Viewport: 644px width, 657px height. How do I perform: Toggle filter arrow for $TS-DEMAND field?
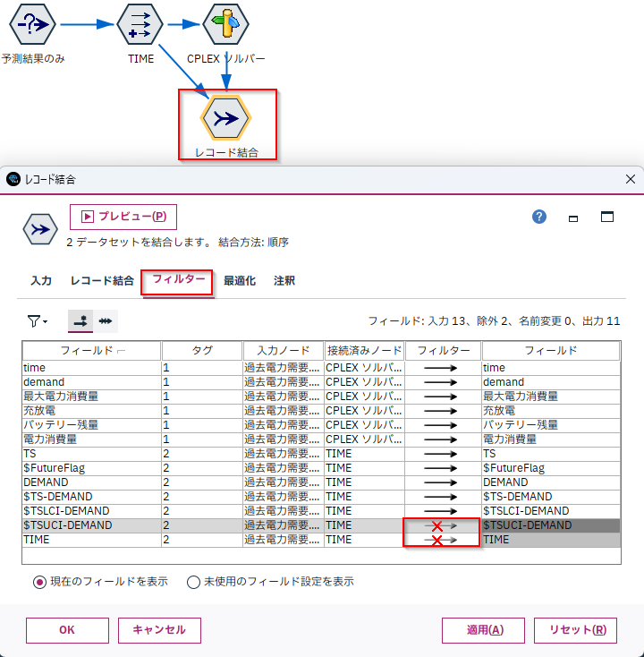click(x=440, y=497)
